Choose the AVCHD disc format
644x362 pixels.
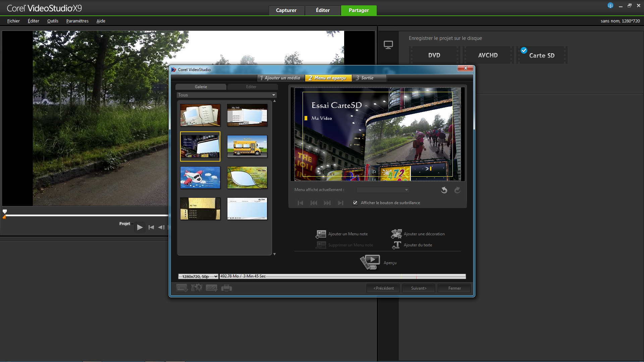(488, 55)
